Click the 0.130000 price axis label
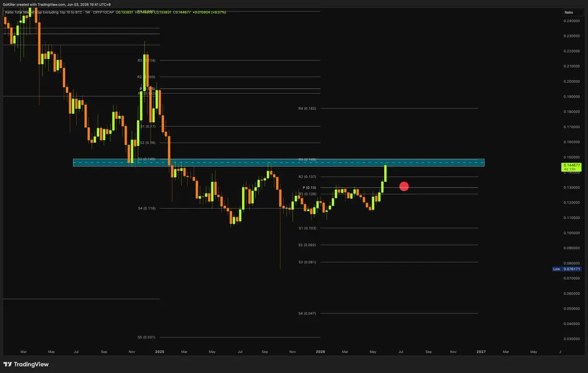The image size is (588, 373). click(571, 187)
